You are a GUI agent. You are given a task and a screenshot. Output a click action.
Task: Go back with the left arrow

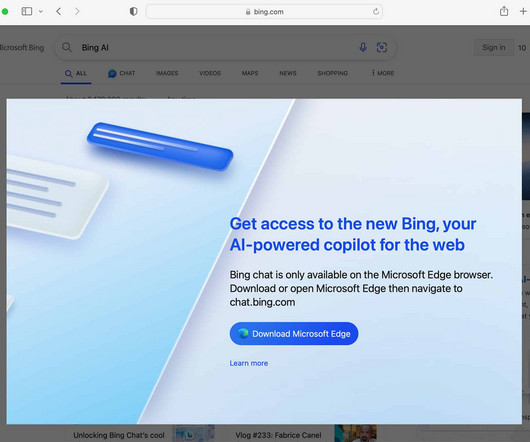pos(58,11)
